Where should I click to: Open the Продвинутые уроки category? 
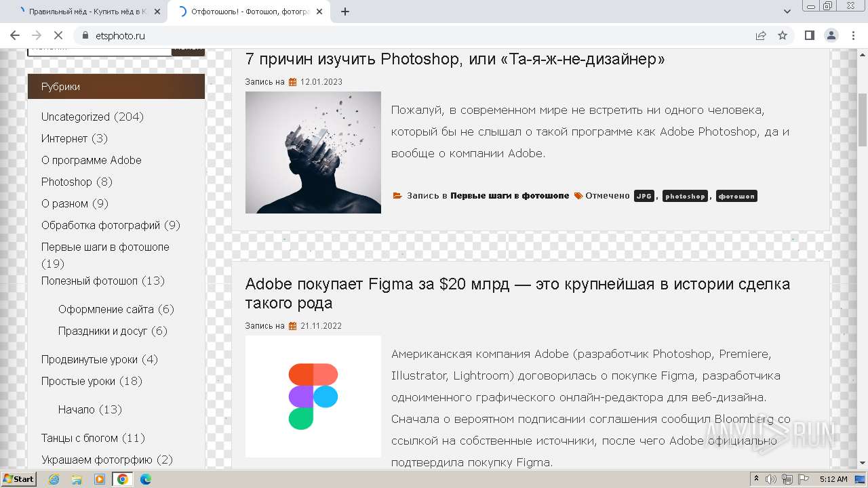pos(90,359)
